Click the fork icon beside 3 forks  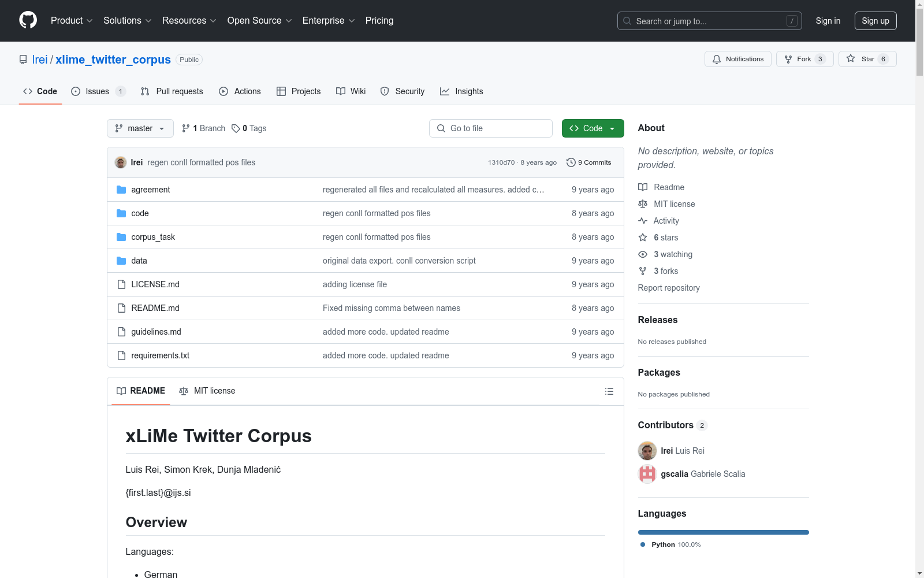(x=643, y=271)
